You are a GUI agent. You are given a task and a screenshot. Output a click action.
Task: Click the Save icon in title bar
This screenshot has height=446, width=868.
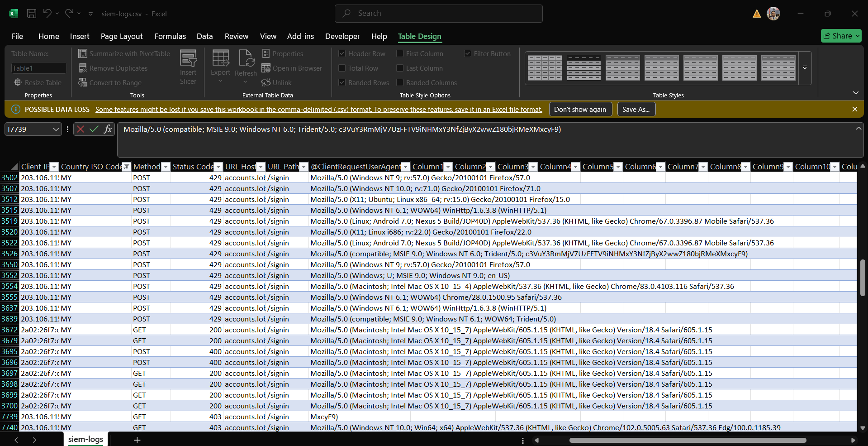(x=32, y=14)
